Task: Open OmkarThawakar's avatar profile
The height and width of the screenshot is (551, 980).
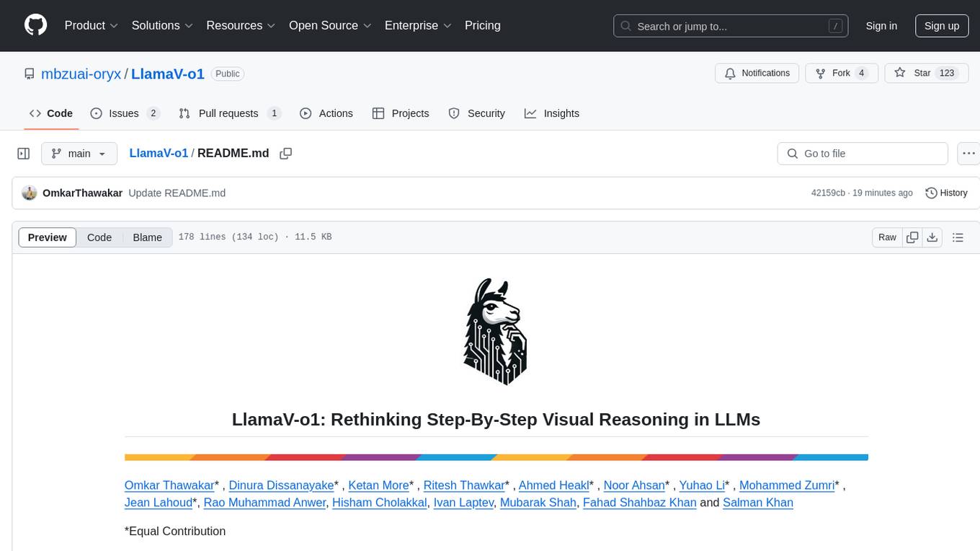Action: tap(30, 193)
